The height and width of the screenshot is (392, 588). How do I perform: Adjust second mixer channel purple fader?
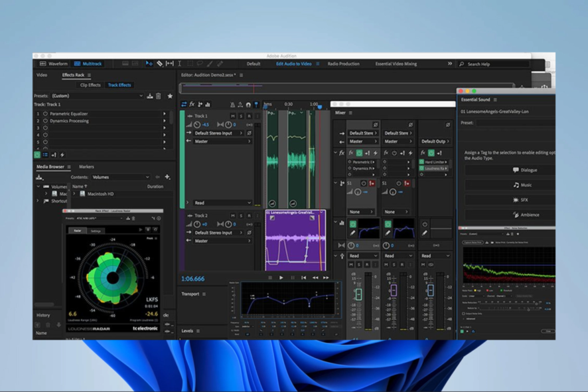click(394, 290)
